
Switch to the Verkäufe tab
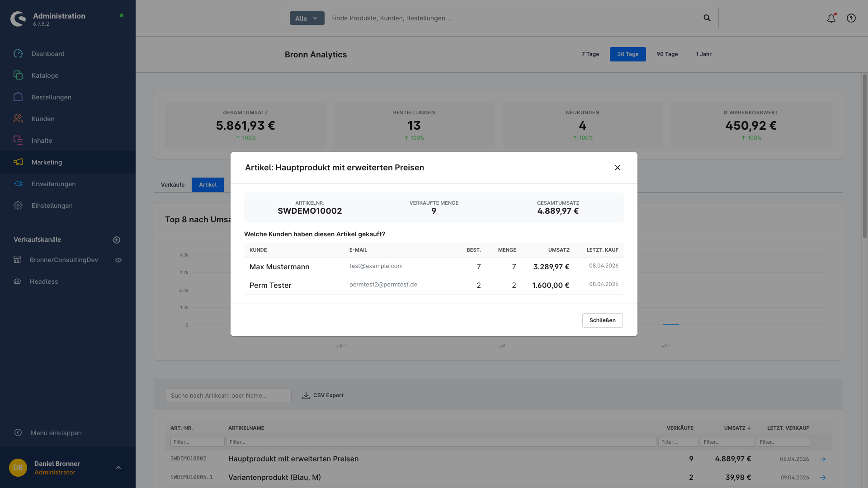pyautogui.click(x=172, y=185)
